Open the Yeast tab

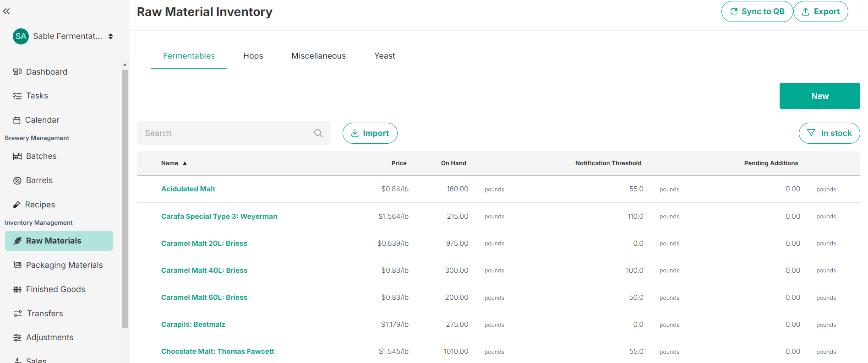pyautogui.click(x=384, y=56)
